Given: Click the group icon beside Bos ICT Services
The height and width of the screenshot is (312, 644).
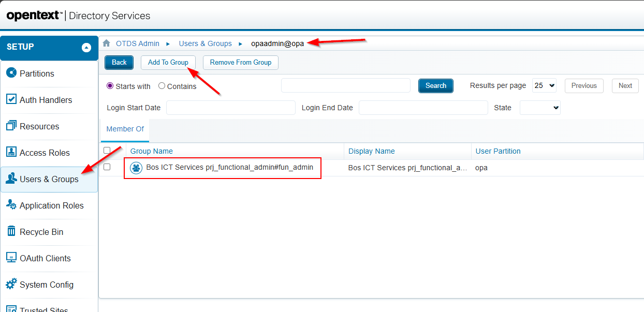Looking at the screenshot, I should (136, 168).
